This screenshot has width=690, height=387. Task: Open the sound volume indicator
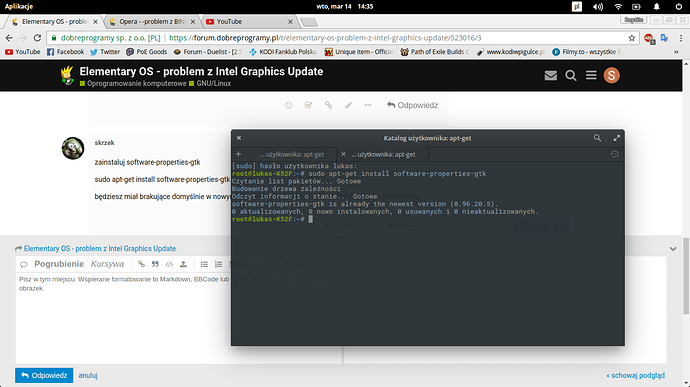(x=598, y=7)
